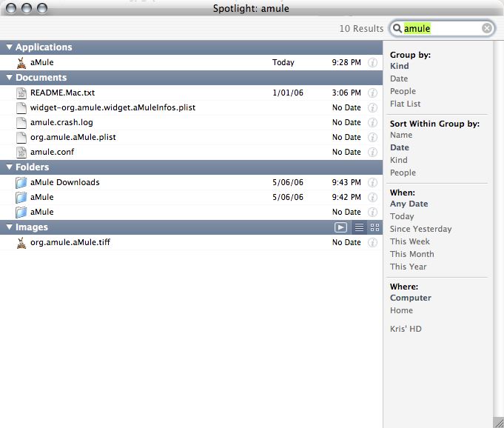Search Where: Computer
Image resolution: width=504 pixels, height=428 pixels.
coord(411,298)
